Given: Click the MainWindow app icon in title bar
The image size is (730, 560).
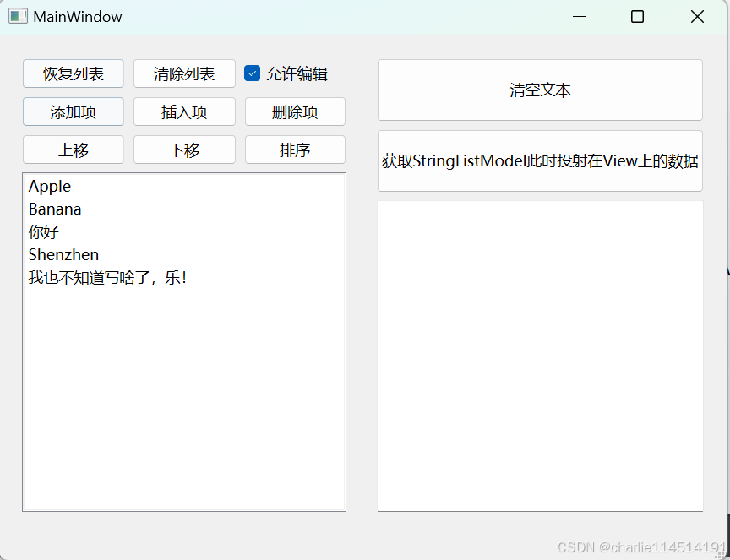Looking at the screenshot, I should pos(18,17).
